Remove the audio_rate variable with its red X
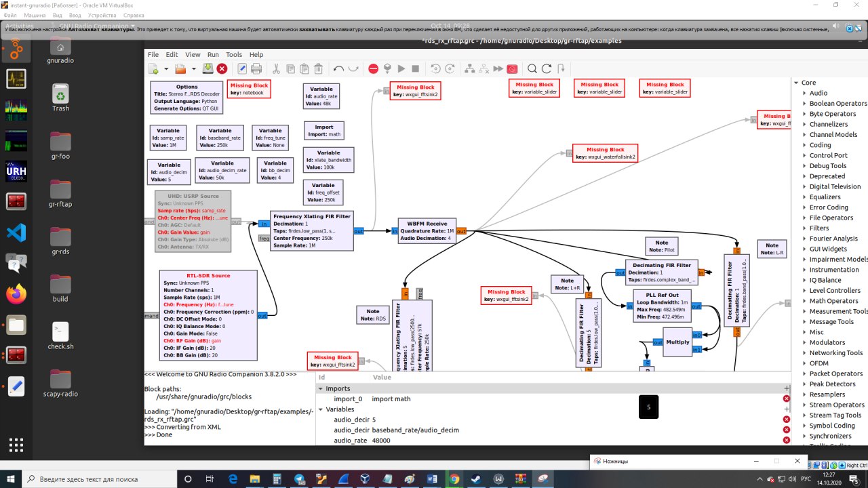The height and width of the screenshot is (488, 868). click(787, 441)
